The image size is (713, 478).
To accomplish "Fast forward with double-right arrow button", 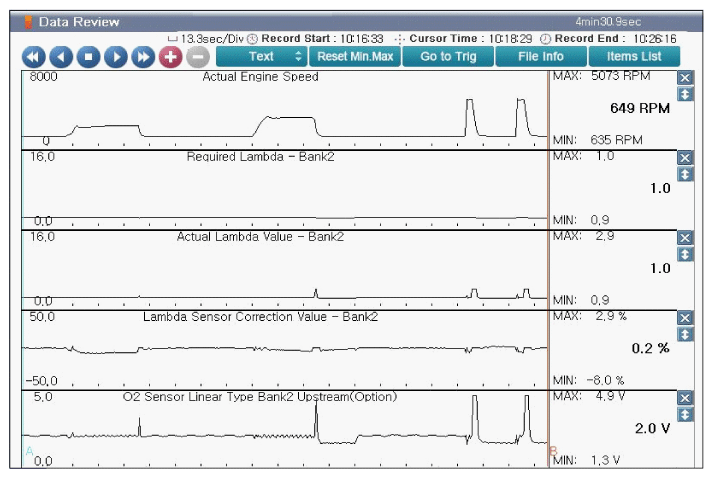I will (143, 57).
